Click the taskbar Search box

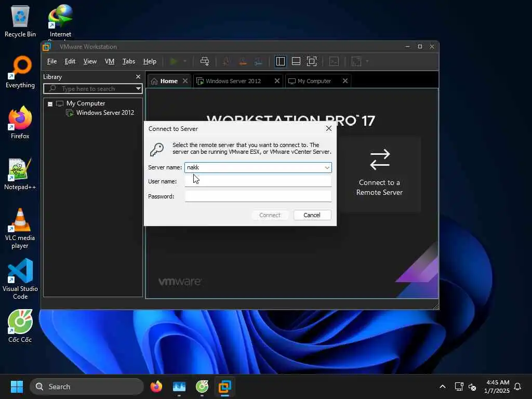coord(87,387)
